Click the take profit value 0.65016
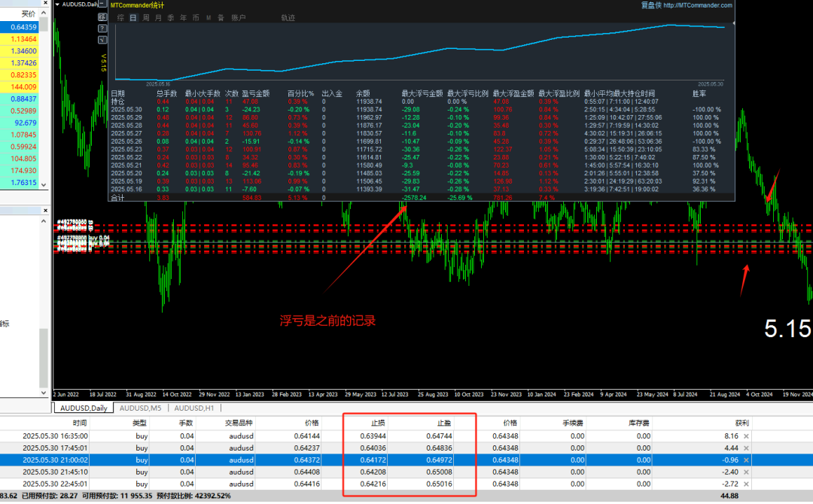 click(439, 484)
